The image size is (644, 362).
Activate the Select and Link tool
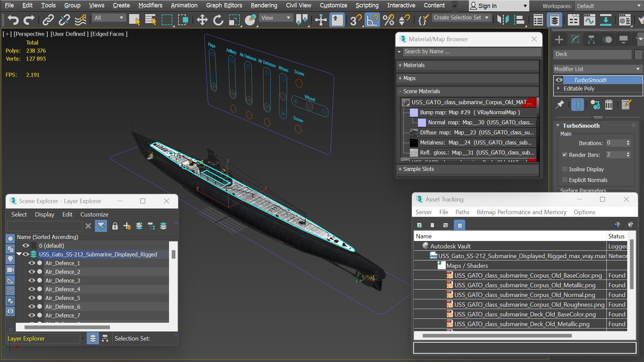pyautogui.click(x=48, y=20)
